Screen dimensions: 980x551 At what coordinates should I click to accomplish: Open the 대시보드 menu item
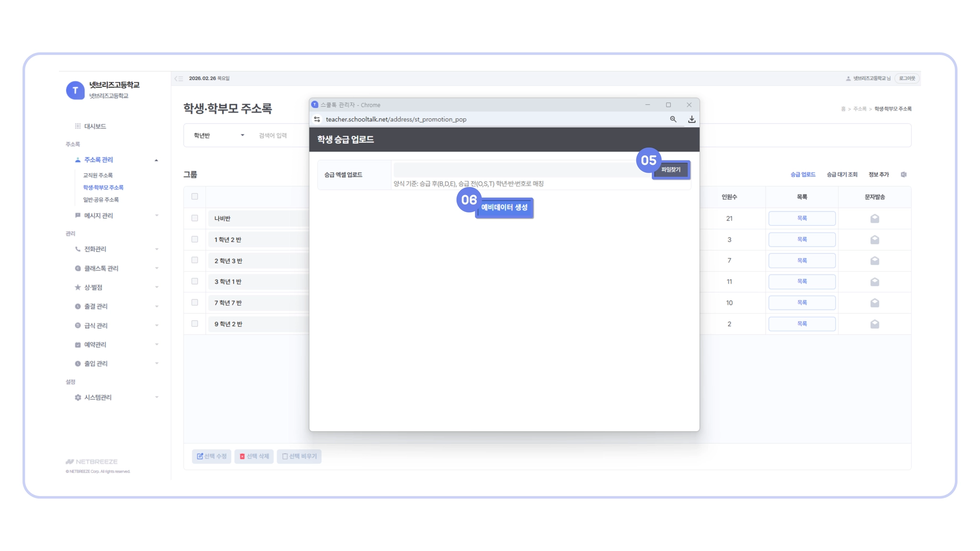point(95,126)
